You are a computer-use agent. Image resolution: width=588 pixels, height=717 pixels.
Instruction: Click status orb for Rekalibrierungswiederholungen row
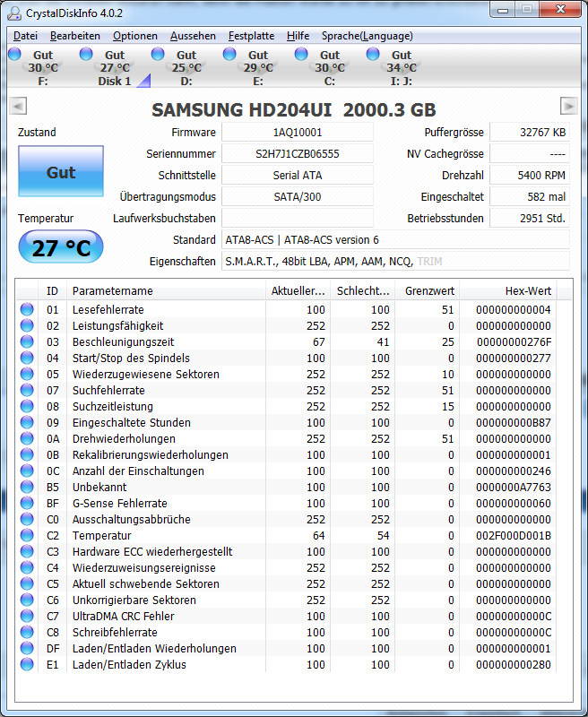[27, 454]
